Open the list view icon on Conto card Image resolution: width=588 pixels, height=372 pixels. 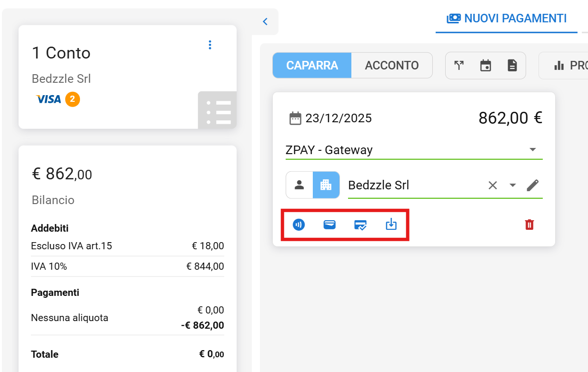click(218, 111)
